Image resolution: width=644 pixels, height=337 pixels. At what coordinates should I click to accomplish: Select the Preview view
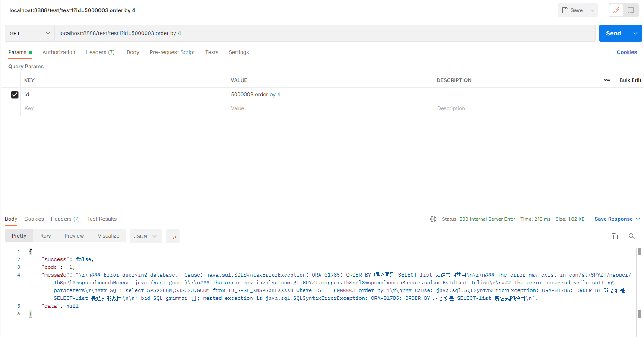[x=74, y=236]
